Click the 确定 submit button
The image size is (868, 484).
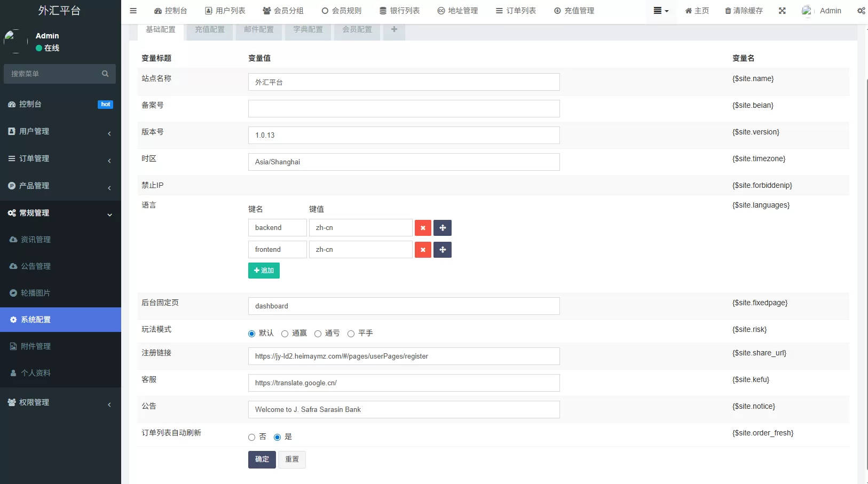[x=262, y=459]
